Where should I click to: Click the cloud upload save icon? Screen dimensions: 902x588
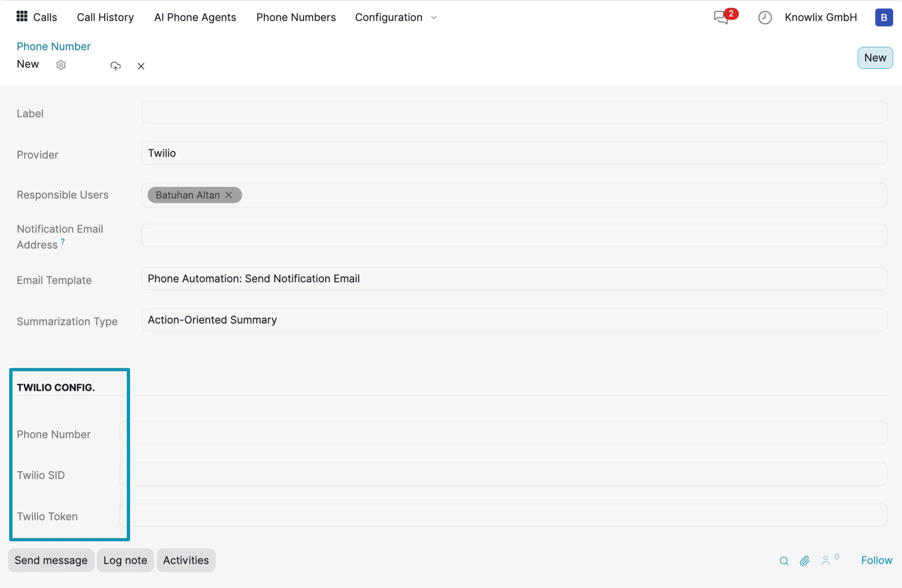click(115, 66)
